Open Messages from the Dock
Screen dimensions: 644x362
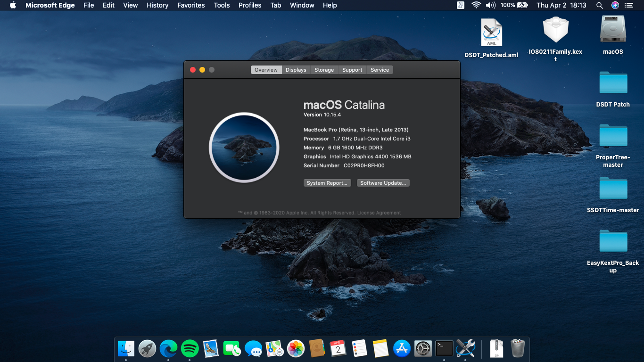click(253, 349)
